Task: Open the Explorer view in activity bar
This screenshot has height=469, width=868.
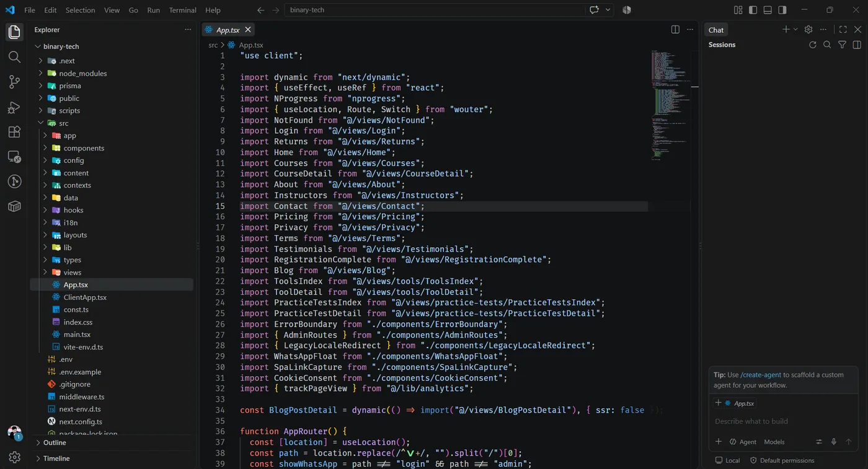Action: [x=14, y=32]
